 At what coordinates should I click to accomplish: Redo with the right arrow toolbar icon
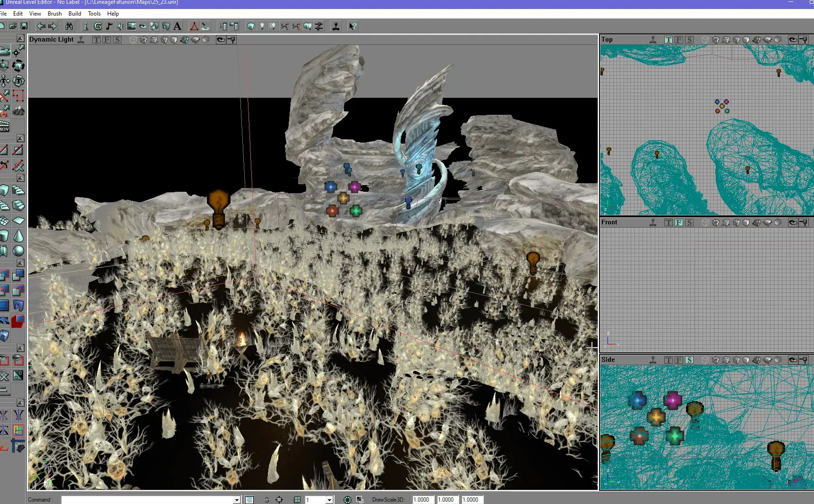click(x=52, y=26)
